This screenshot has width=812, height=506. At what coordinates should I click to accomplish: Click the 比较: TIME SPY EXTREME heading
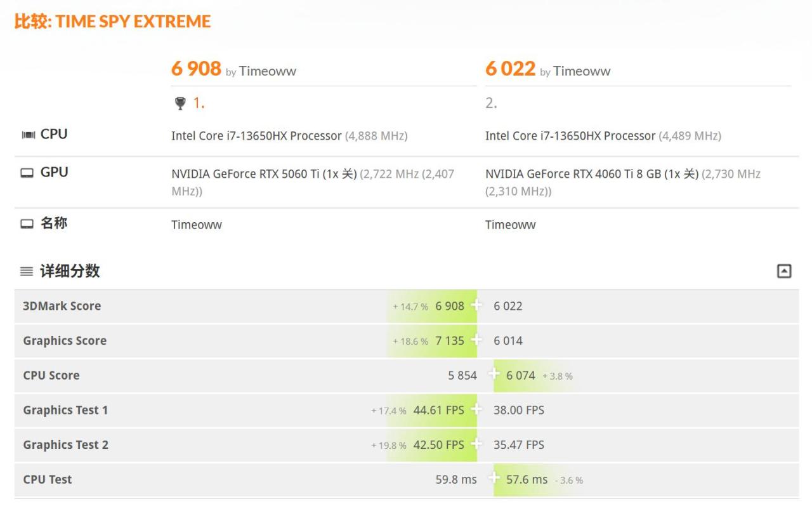[112, 22]
